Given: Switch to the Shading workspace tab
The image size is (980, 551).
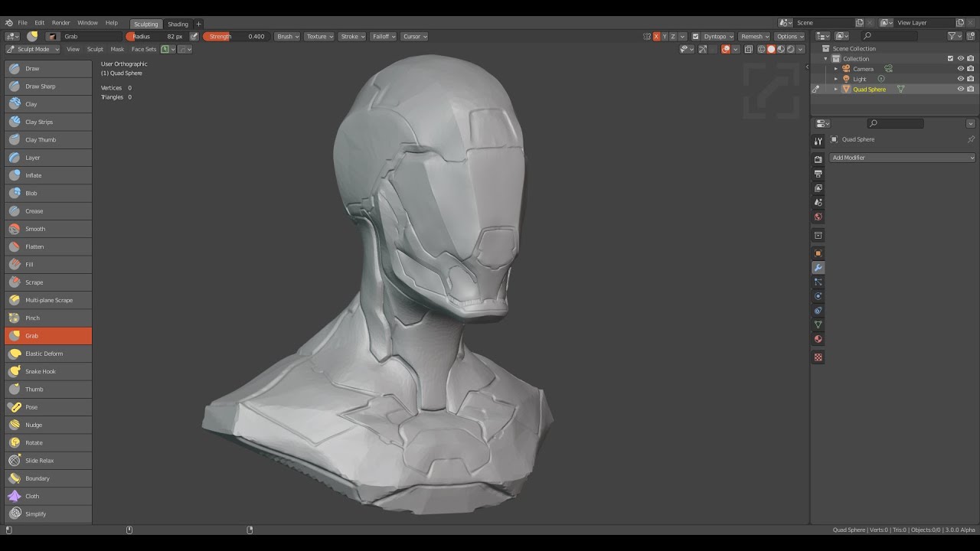Looking at the screenshot, I should (x=178, y=24).
